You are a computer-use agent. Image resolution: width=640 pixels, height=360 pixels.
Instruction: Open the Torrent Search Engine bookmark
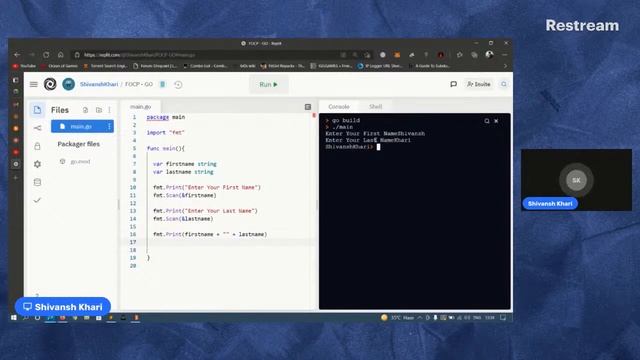coord(106,66)
